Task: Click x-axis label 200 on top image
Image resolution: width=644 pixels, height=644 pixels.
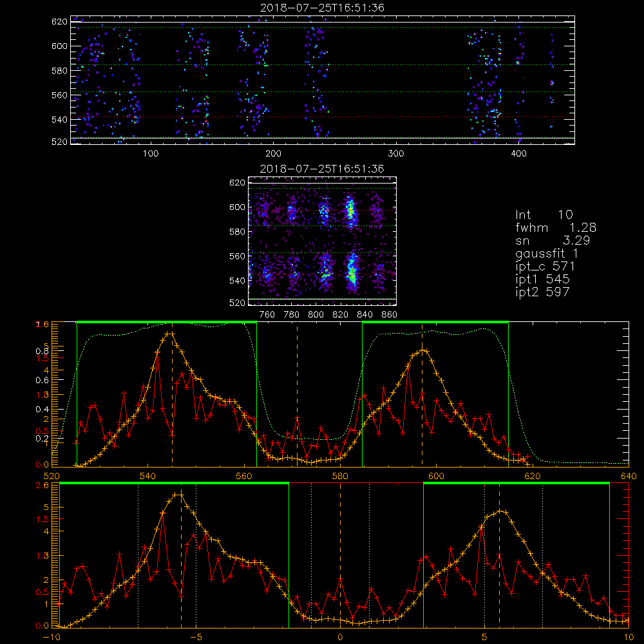Action: tap(273, 154)
